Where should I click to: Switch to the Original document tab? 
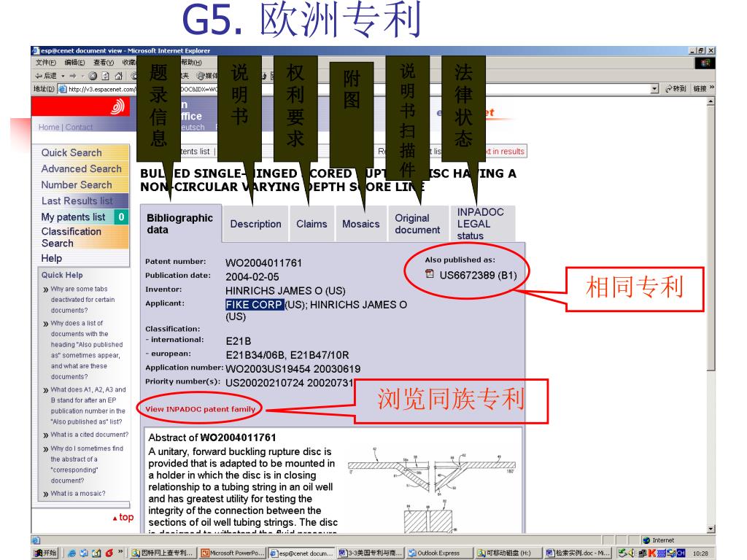417,224
